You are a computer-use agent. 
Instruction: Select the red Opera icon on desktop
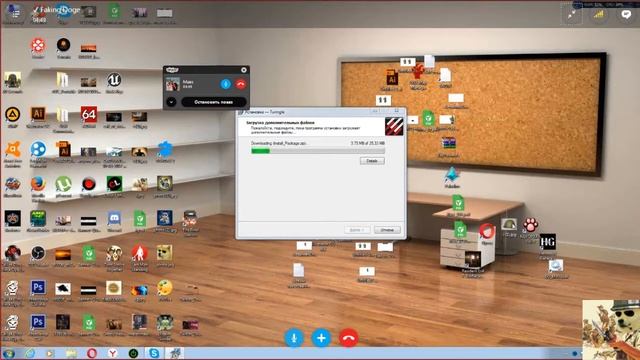(x=487, y=231)
